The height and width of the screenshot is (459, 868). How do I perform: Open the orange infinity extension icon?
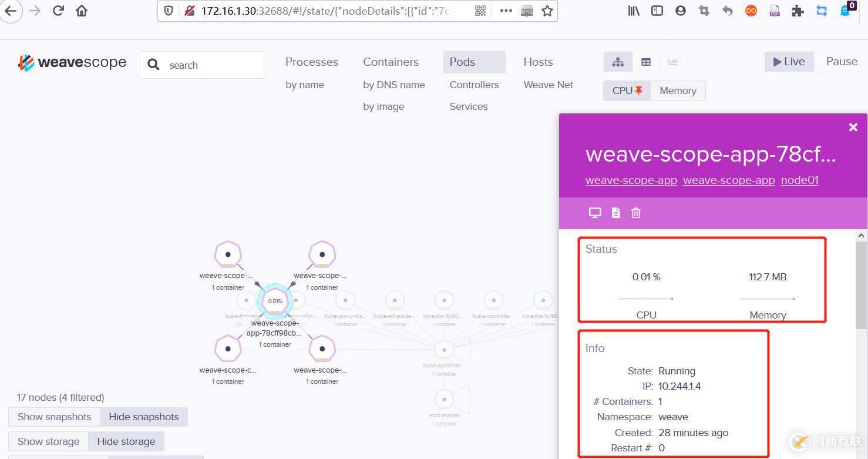(751, 11)
